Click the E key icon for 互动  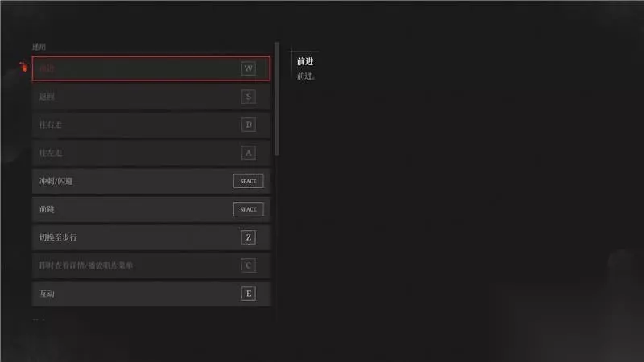pos(249,294)
